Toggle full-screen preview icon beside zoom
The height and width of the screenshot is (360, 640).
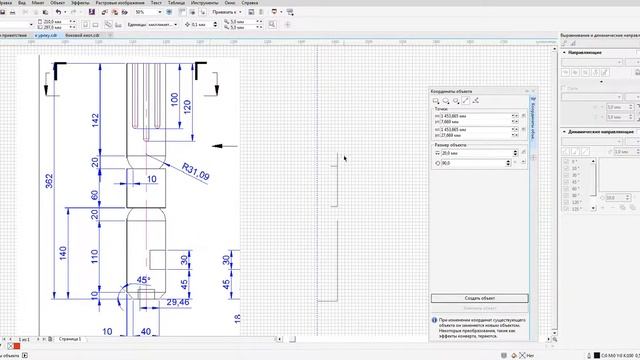tap(169, 12)
